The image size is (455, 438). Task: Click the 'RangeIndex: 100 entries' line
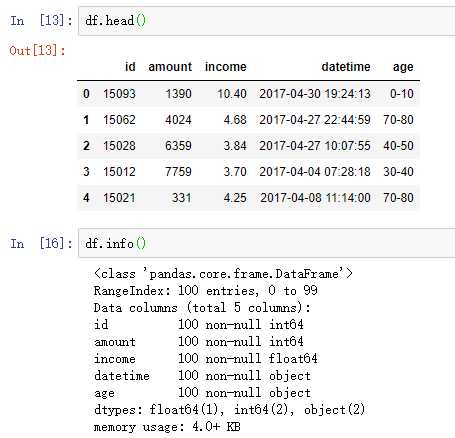coord(205,291)
